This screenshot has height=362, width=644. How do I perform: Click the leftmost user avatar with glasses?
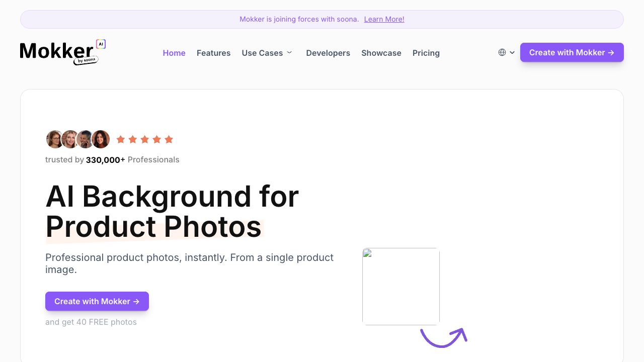(54, 139)
